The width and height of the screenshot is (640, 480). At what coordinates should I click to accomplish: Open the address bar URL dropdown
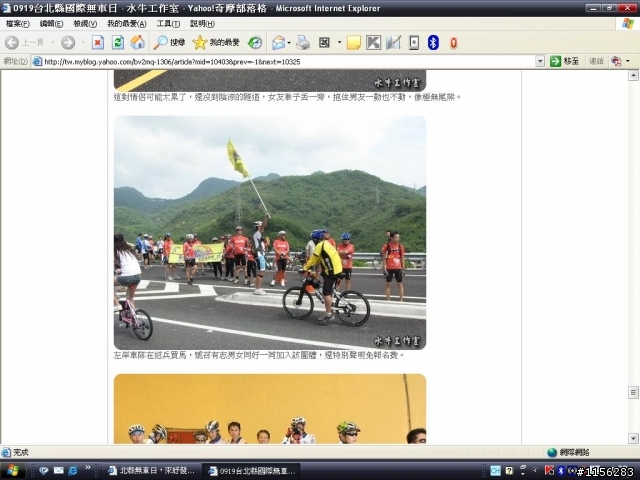[540, 62]
